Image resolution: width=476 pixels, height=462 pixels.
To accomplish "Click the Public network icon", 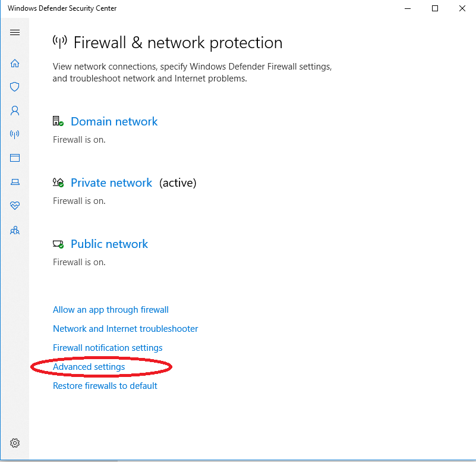I will tap(58, 244).
